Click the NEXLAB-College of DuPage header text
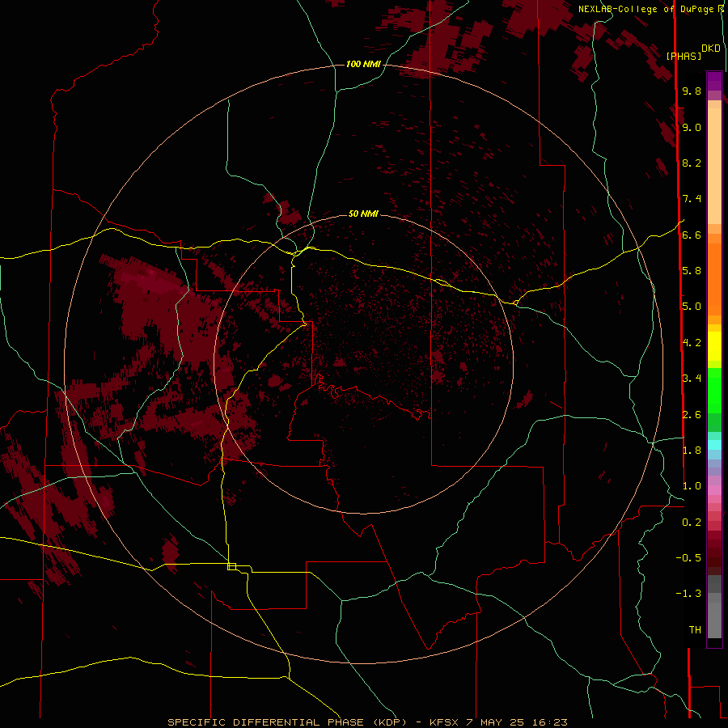This screenshot has width=728, height=728. (x=645, y=9)
